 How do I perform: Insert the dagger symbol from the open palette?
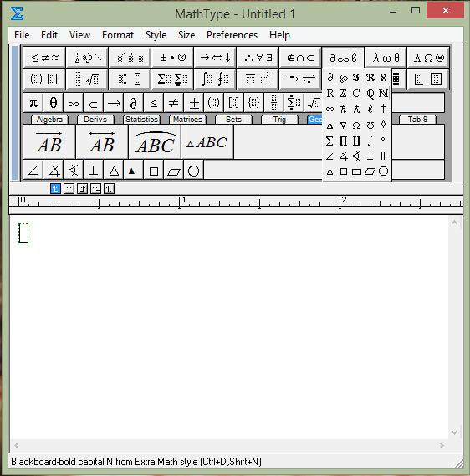(x=383, y=109)
